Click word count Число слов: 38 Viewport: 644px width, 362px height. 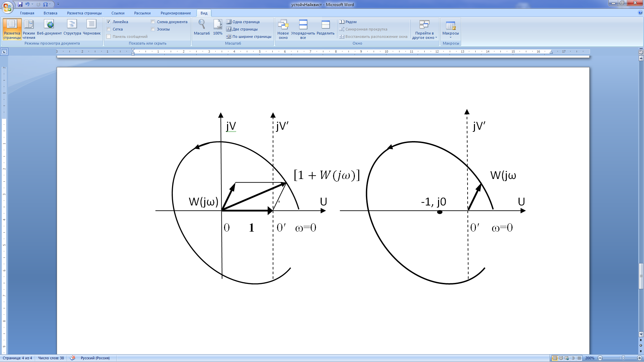(x=51, y=358)
